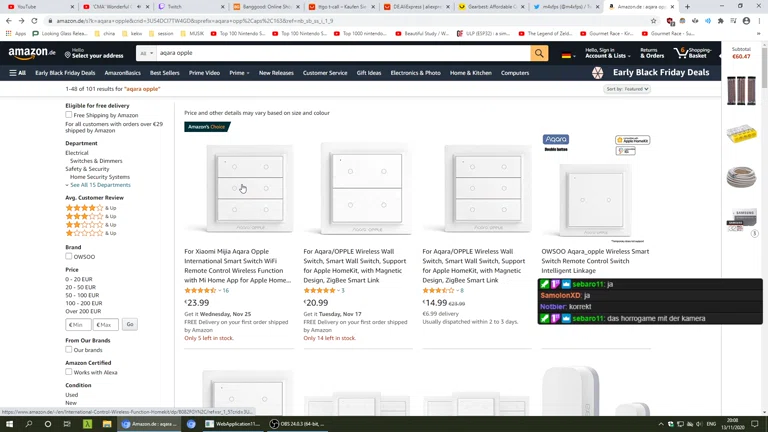This screenshot has height=432, width=768.
Task: Open Sort by Featured dropdown
Action: pyautogui.click(x=627, y=89)
